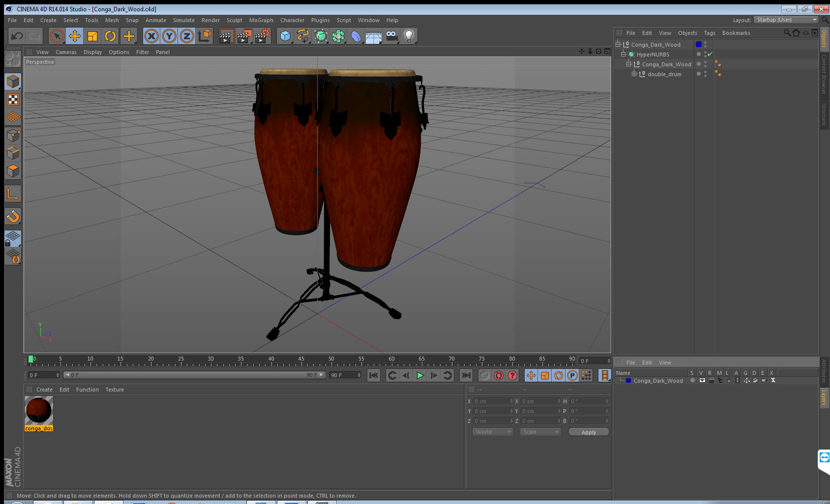Screen dimensions: 830x504
Task: Open the Layout Startup dropdown
Action: coord(786,20)
